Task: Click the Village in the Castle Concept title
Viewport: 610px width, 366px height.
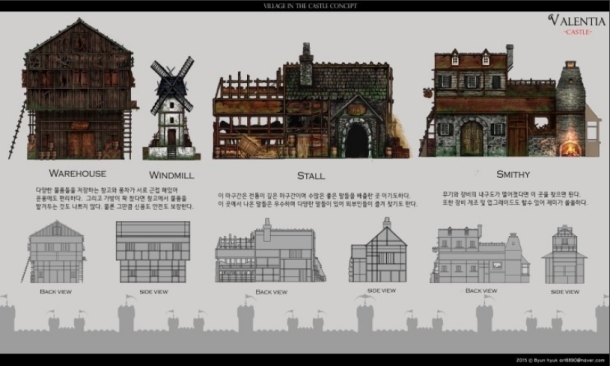Action: point(310,6)
